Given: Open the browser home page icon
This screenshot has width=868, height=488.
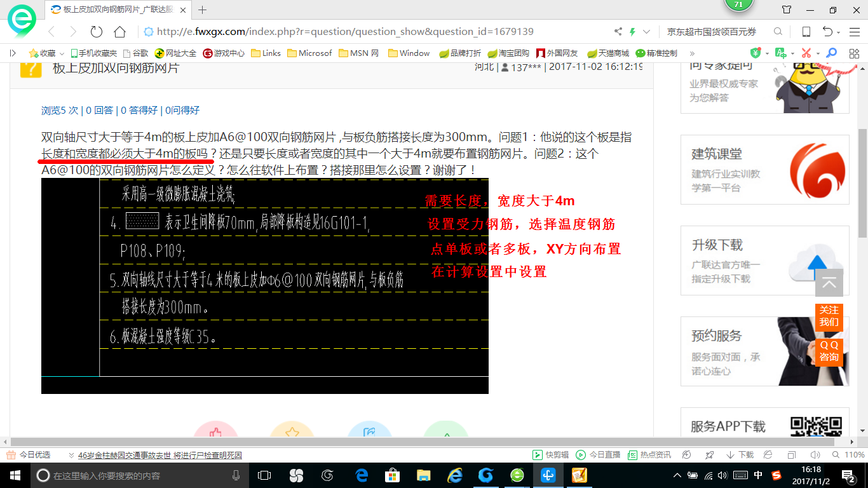Looking at the screenshot, I should (x=119, y=32).
